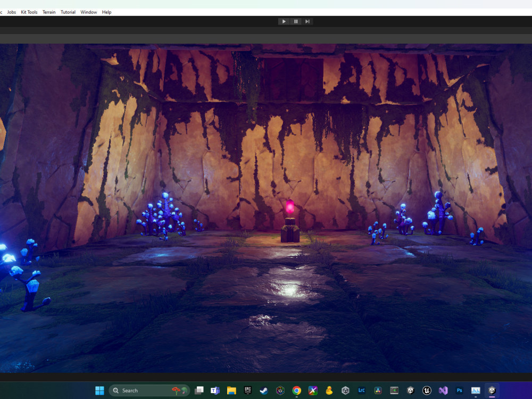Pause the game with the Pause button
Screen dimensions: 532x399
296,21
